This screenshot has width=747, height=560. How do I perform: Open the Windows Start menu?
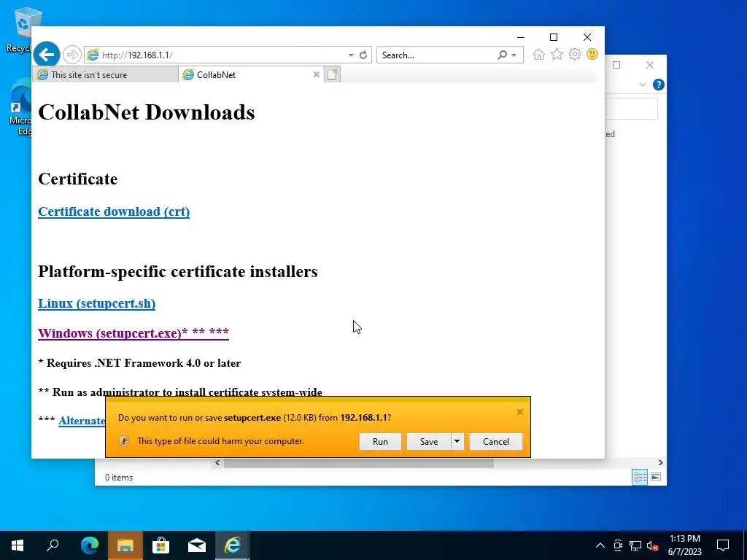pyautogui.click(x=18, y=545)
